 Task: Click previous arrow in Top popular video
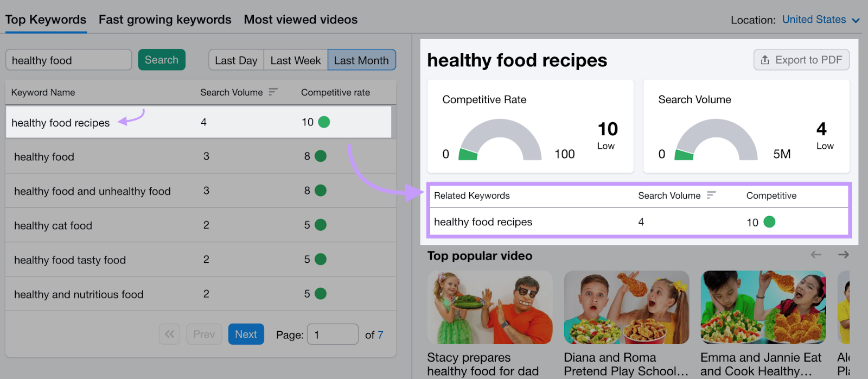pyautogui.click(x=816, y=255)
